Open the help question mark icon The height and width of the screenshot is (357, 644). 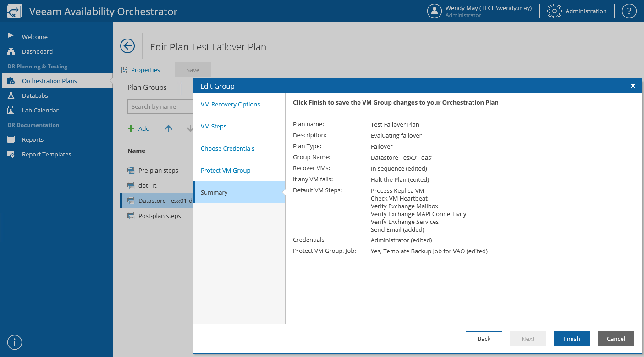pyautogui.click(x=629, y=11)
